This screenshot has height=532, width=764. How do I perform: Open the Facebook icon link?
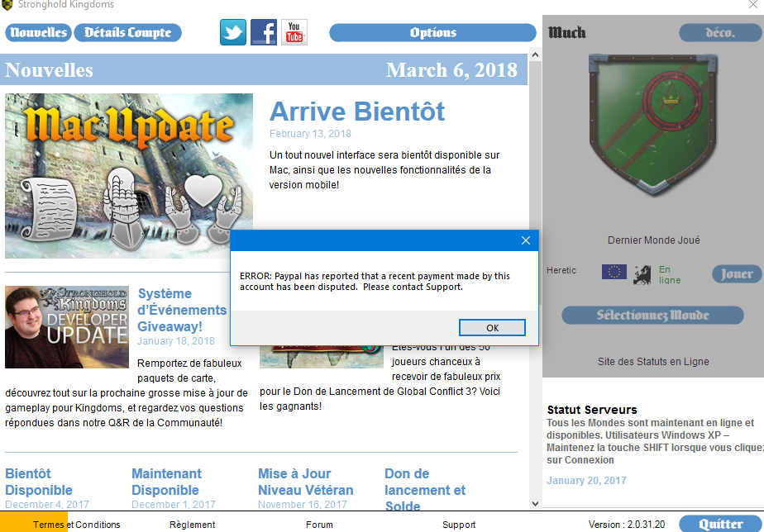click(x=264, y=32)
